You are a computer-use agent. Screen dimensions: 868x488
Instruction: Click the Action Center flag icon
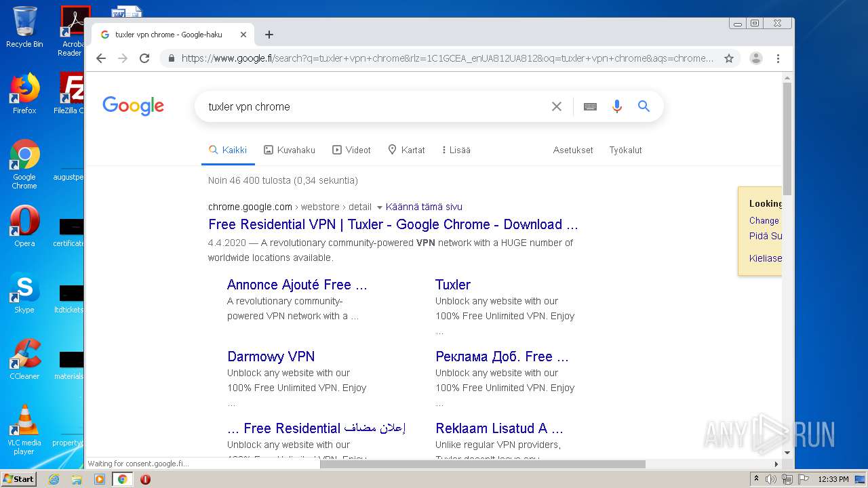804,479
